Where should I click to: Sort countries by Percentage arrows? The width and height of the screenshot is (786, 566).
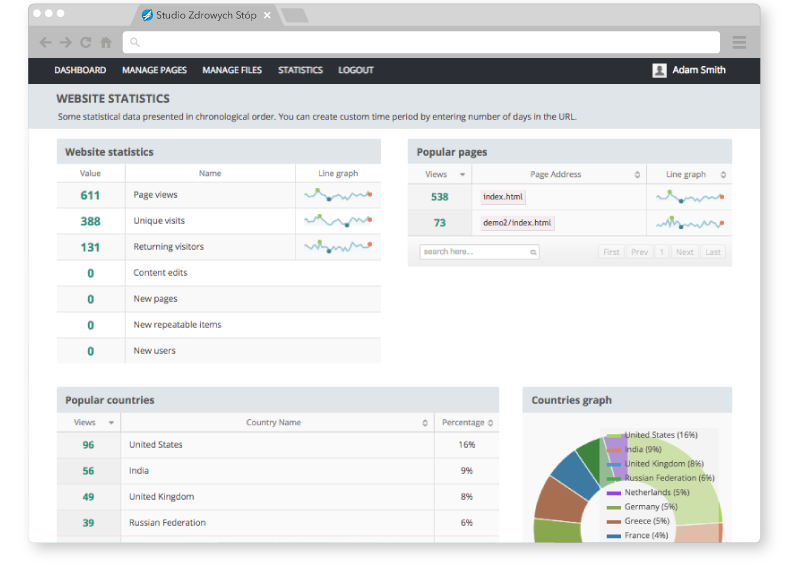tap(490, 423)
